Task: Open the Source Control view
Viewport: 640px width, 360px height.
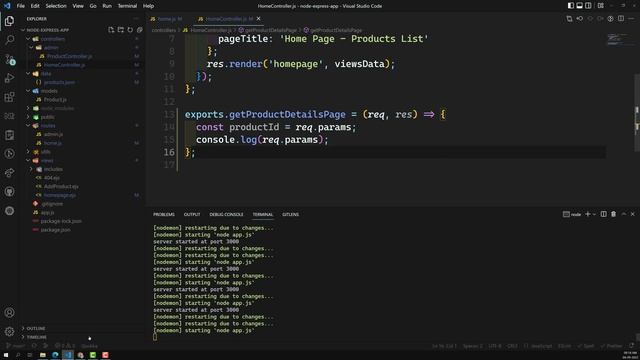Action: click(x=9, y=59)
